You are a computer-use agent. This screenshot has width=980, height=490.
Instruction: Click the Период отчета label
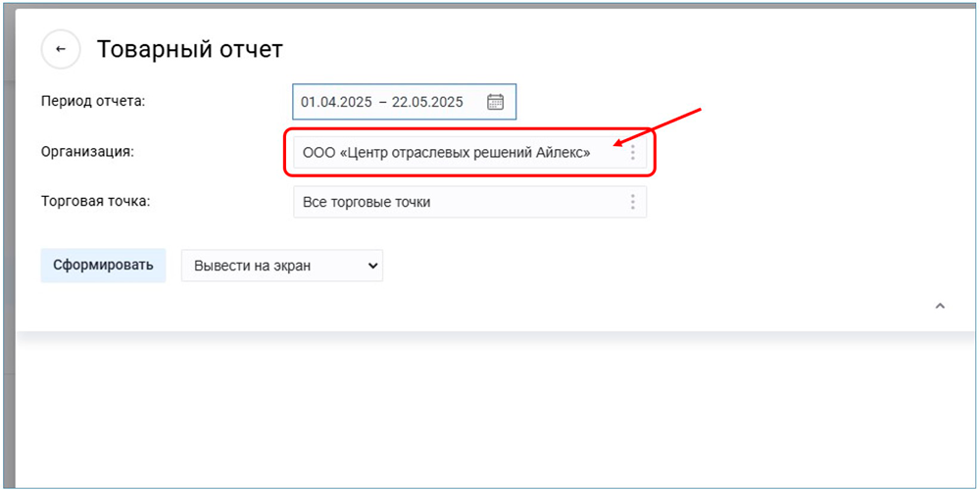point(92,101)
